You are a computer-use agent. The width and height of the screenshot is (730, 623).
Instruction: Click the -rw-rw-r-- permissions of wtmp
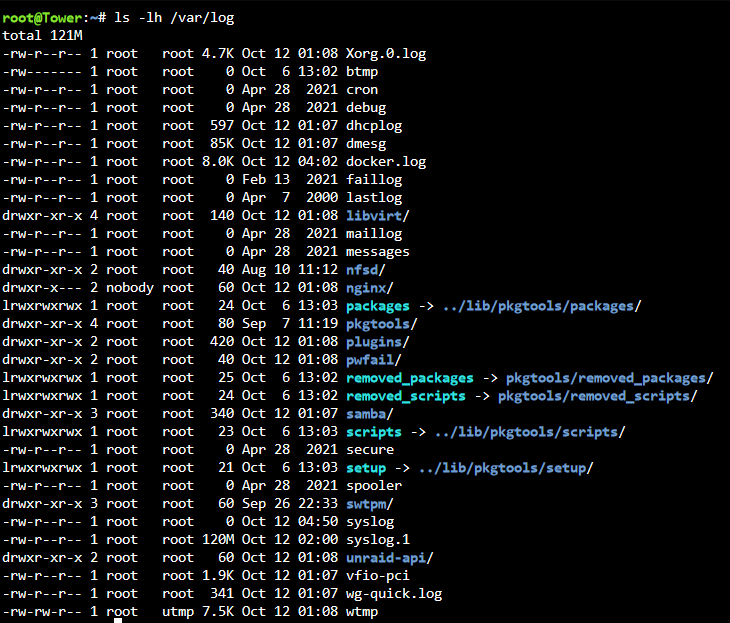pyautogui.click(x=42, y=612)
